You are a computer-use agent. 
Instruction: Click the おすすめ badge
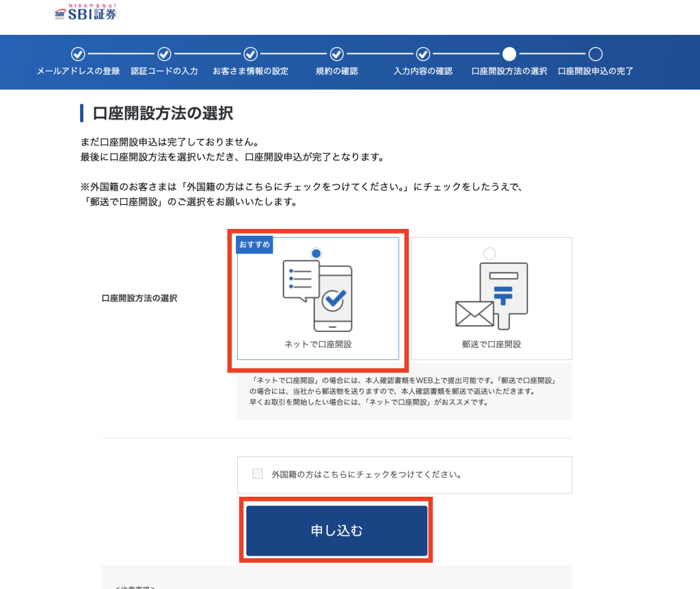click(x=254, y=244)
